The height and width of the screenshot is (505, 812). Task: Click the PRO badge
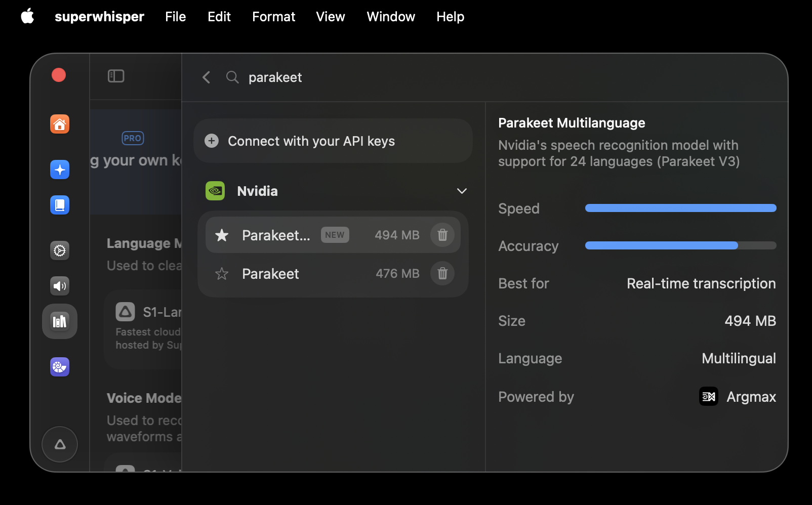pyautogui.click(x=133, y=138)
